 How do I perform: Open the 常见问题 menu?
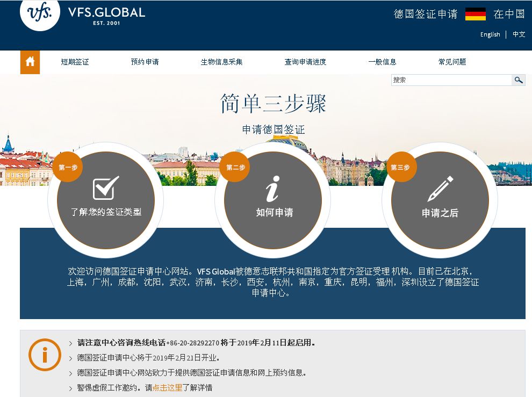tap(452, 62)
